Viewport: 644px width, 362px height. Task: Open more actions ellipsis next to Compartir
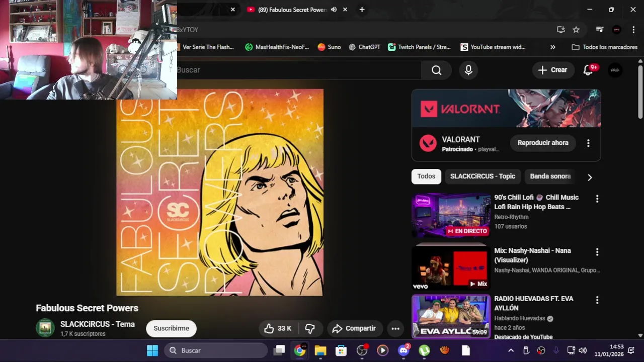click(x=395, y=328)
